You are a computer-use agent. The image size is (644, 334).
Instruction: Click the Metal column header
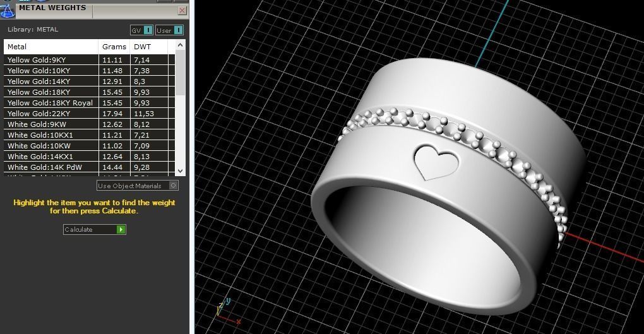point(51,47)
